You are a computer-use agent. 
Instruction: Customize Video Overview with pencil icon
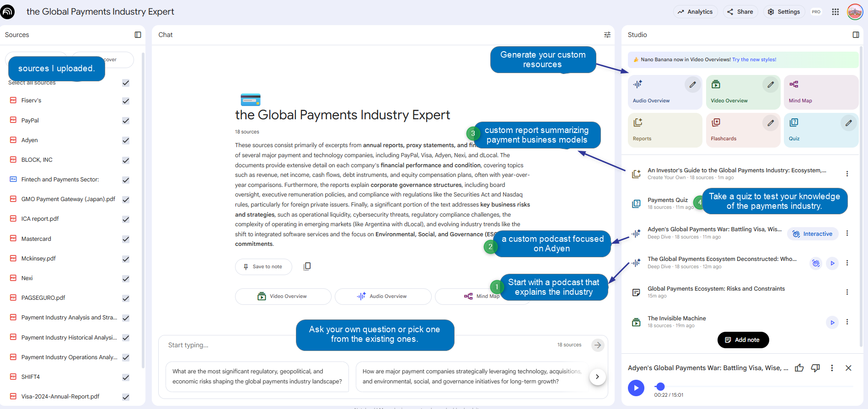pyautogui.click(x=771, y=85)
